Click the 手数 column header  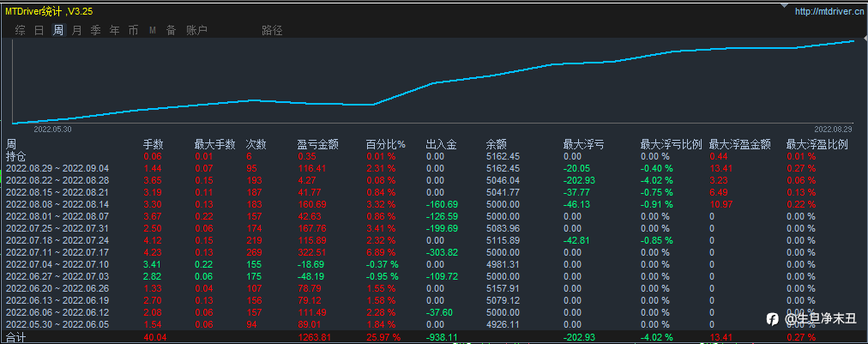tap(154, 145)
